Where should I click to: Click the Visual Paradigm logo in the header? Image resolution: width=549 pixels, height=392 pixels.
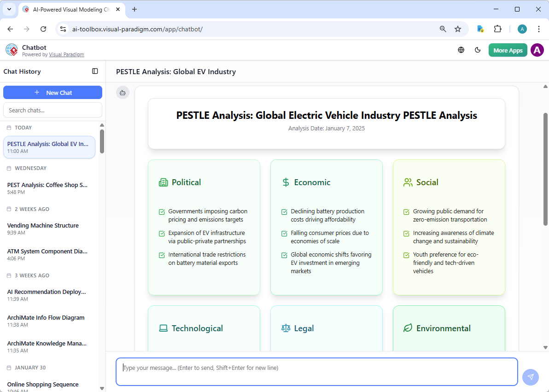tap(11, 49)
